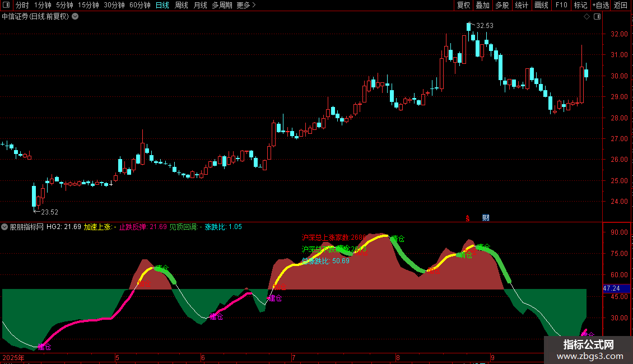Image resolution: width=633 pixels, height=364 pixels.
Task: Select the 15分钟 period tab
Action: (89, 5)
